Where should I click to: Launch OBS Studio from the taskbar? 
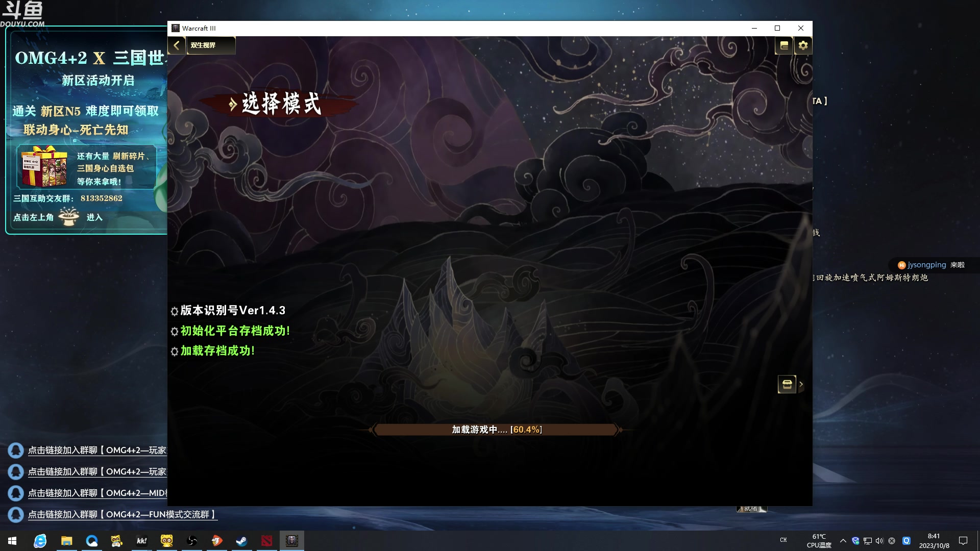(191, 541)
